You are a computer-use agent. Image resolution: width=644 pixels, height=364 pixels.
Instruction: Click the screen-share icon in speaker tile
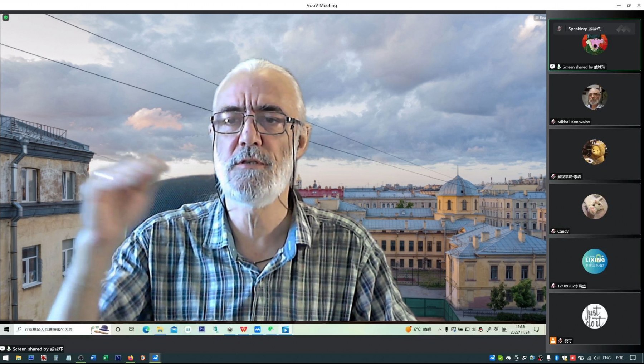(552, 67)
